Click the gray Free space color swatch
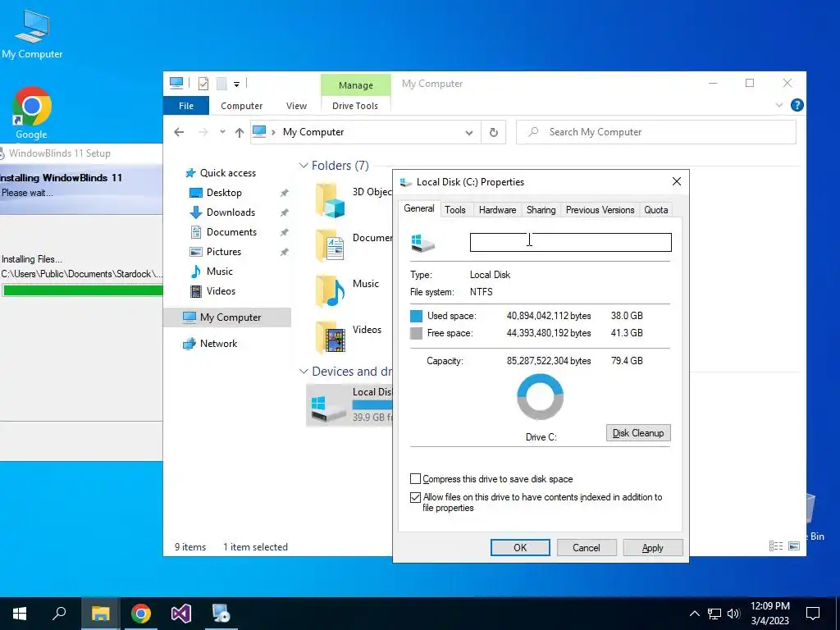Image resolution: width=840 pixels, height=630 pixels. [x=416, y=333]
